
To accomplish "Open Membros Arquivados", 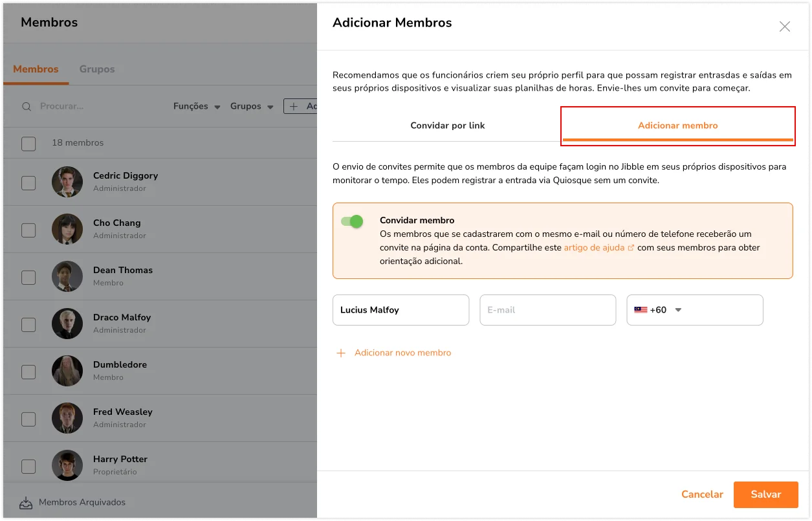I will 82,502.
